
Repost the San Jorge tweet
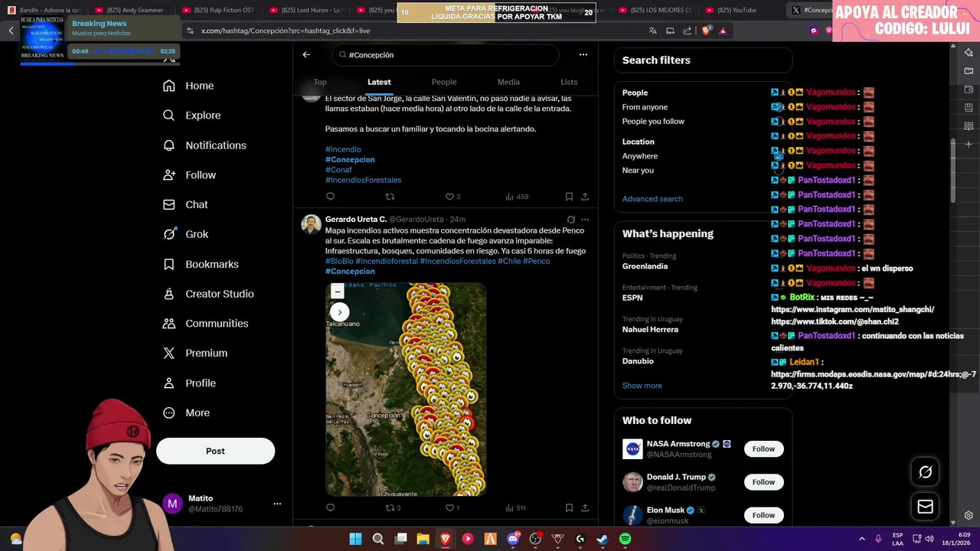[390, 197]
